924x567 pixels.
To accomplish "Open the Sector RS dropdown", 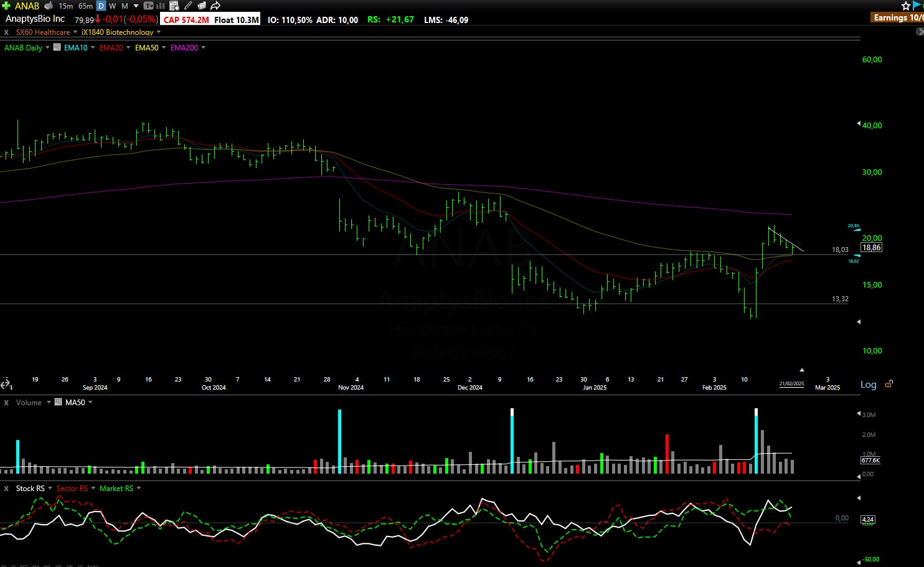I will pyautogui.click(x=93, y=489).
